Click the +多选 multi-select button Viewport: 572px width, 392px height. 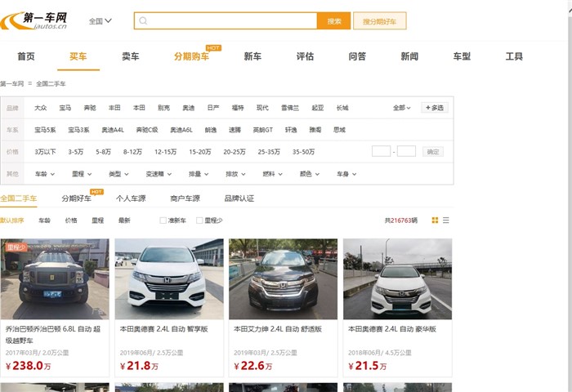click(x=435, y=108)
